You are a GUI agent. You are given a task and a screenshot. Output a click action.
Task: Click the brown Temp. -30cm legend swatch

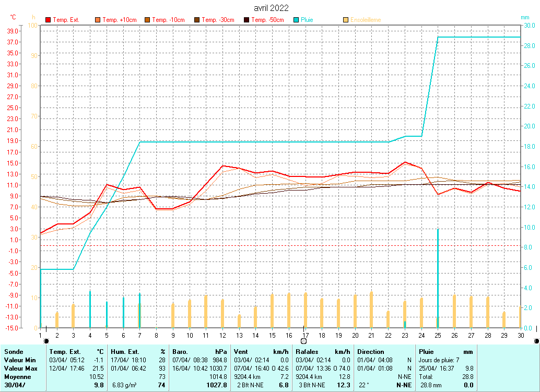tap(197, 20)
